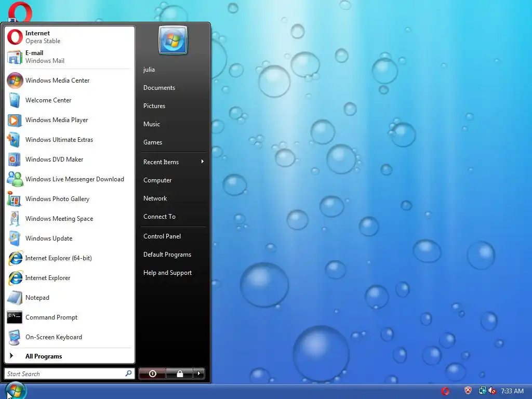Open Music folder link

pos(151,124)
